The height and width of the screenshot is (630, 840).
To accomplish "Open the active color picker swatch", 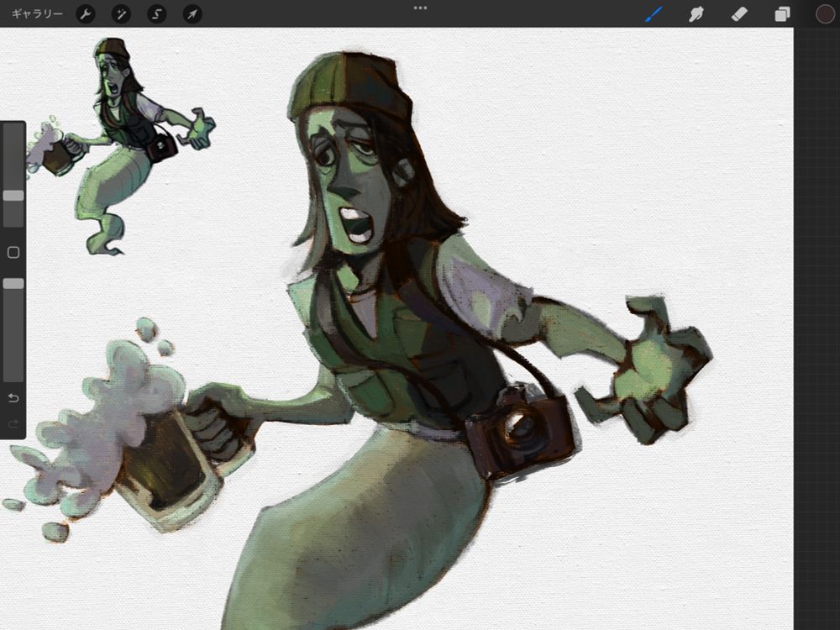I will [x=825, y=14].
